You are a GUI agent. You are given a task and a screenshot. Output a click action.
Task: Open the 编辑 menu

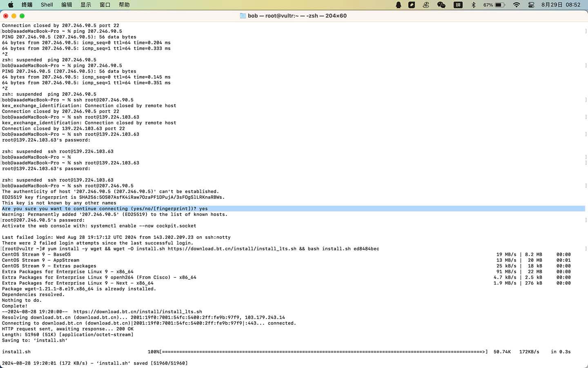tap(67, 5)
